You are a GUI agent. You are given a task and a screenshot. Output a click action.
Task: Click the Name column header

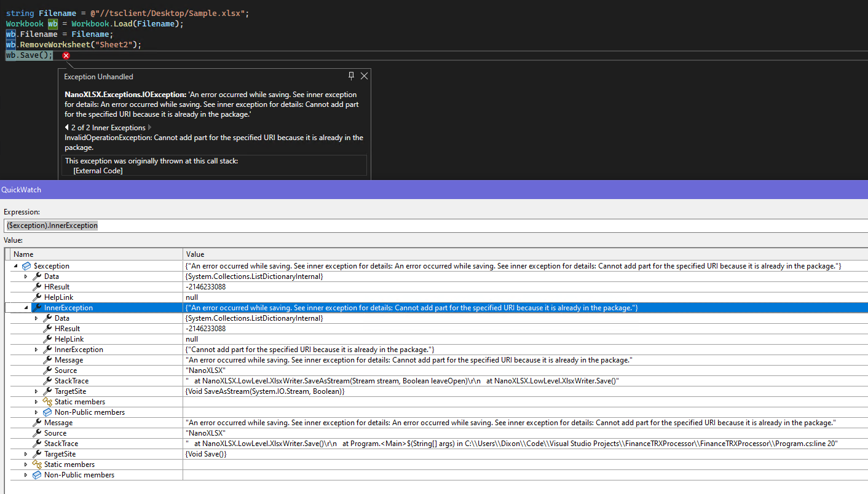[x=23, y=254]
